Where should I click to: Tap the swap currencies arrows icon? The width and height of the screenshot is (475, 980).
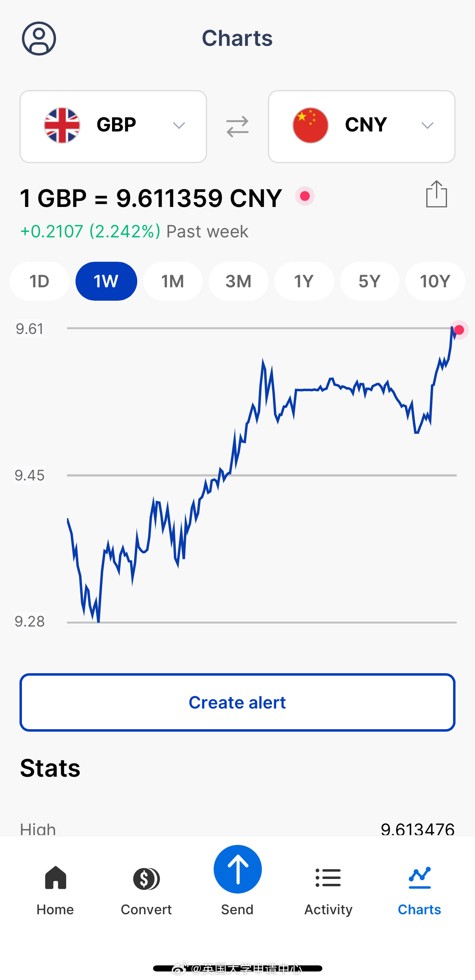(237, 127)
